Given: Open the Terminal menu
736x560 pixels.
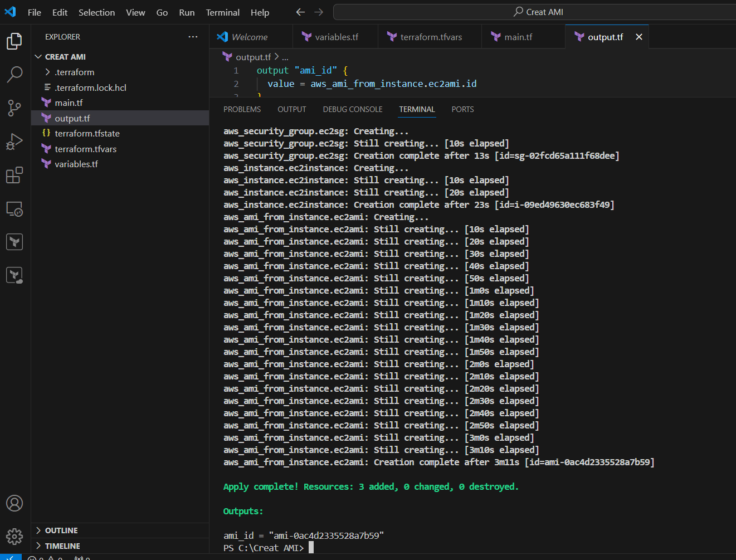Looking at the screenshot, I should [x=223, y=12].
